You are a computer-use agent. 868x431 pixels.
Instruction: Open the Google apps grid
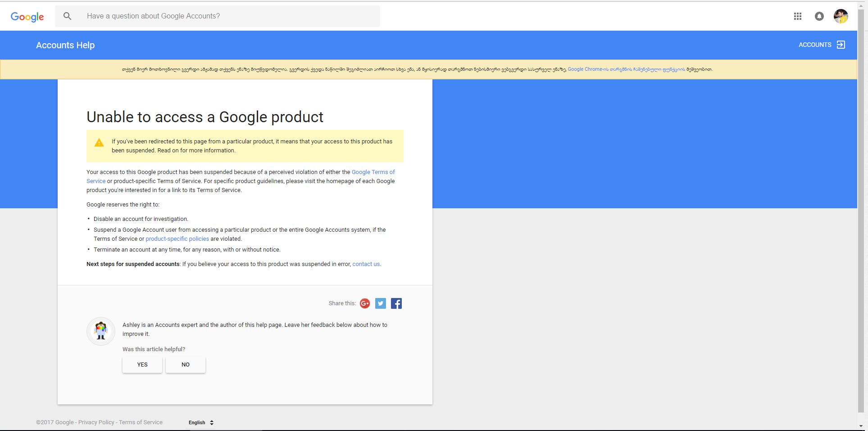point(797,16)
